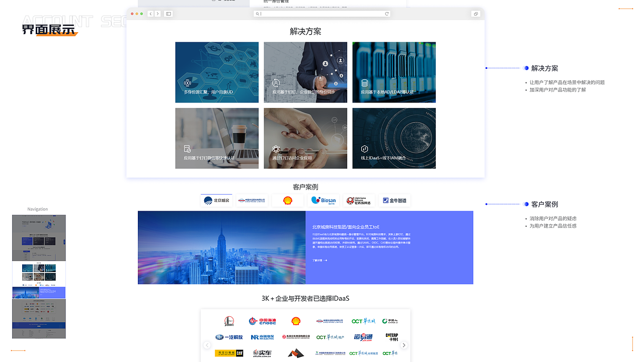
Task: Click the Caterpillar 卡特 logo
Action: pyautogui.click(x=392, y=337)
